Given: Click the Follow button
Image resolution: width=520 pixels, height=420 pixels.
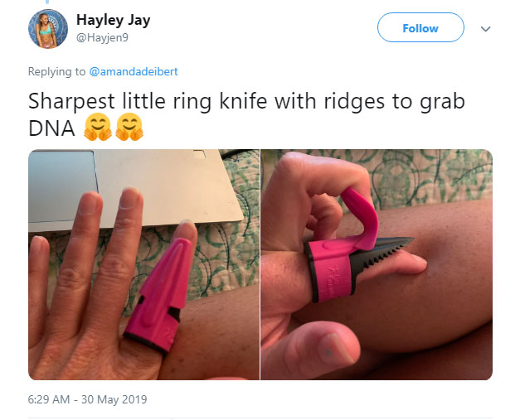Looking at the screenshot, I should [x=420, y=27].
